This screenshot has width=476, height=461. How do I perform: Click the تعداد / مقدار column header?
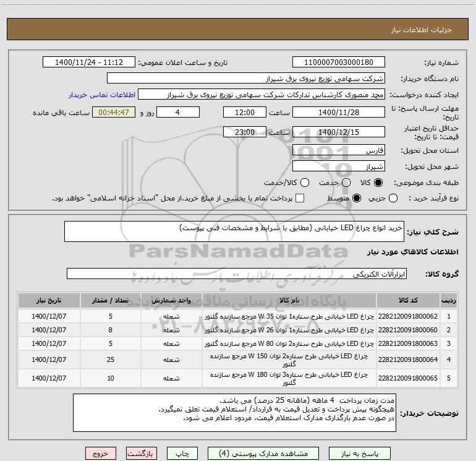110,300
